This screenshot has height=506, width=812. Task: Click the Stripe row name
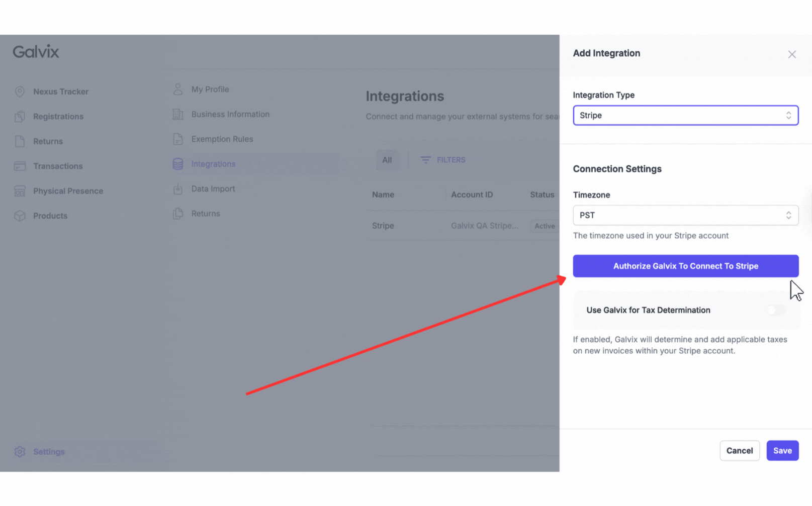(x=383, y=226)
